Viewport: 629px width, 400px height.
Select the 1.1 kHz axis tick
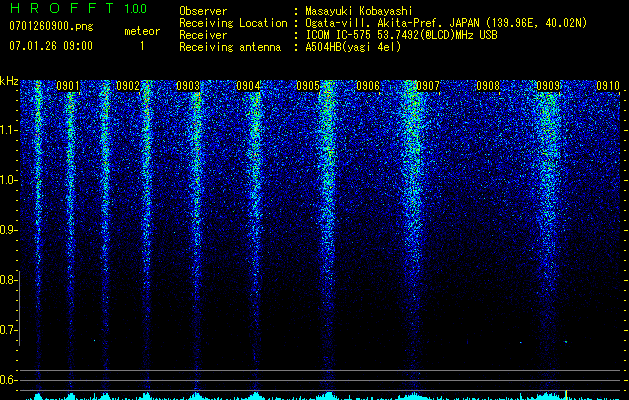pyautogui.click(x=9, y=130)
